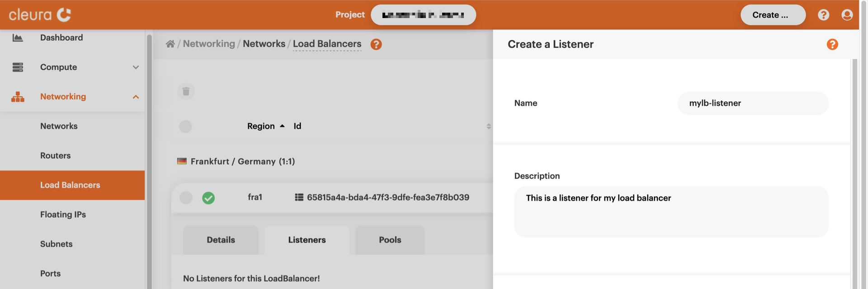The width and height of the screenshot is (868, 289).
Task: Collapse the Networking sidebar section
Action: (x=135, y=97)
